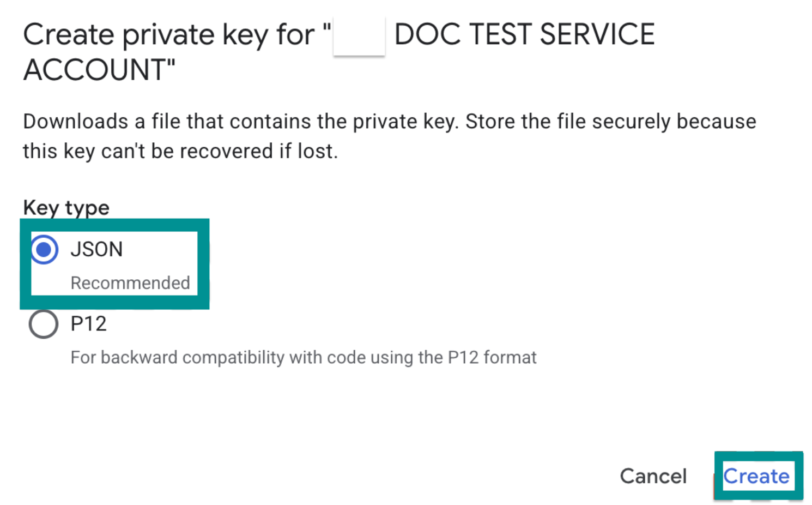The height and width of the screenshot is (505, 812).
Task: Click the 'Recommended' label under JSON
Action: click(x=130, y=283)
